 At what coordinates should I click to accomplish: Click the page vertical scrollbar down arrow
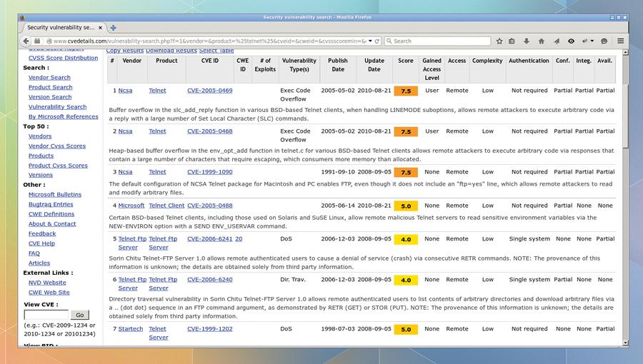click(625, 343)
